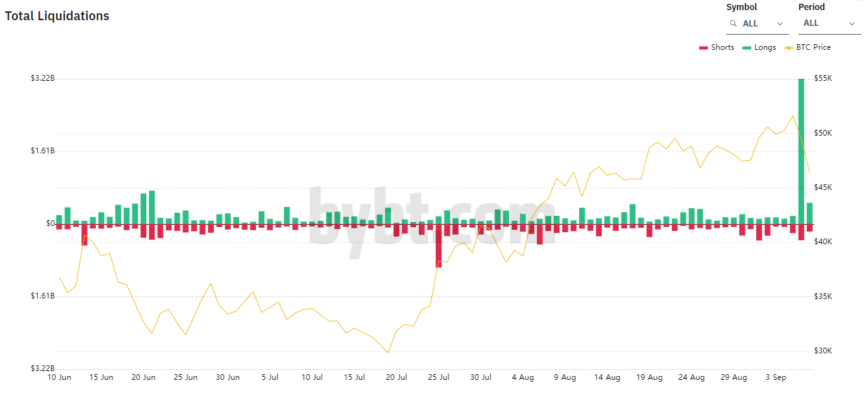
Task: Click the $0 left axis label
Action: 50,223
